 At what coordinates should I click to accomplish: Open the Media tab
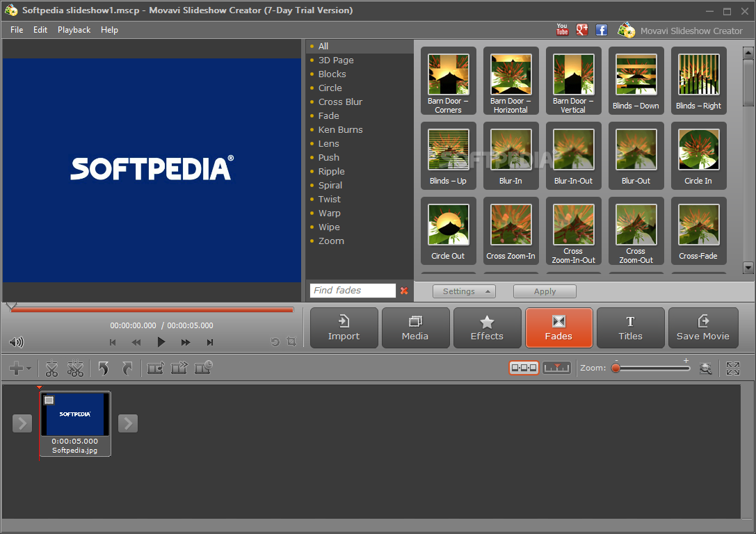pos(415,327)
